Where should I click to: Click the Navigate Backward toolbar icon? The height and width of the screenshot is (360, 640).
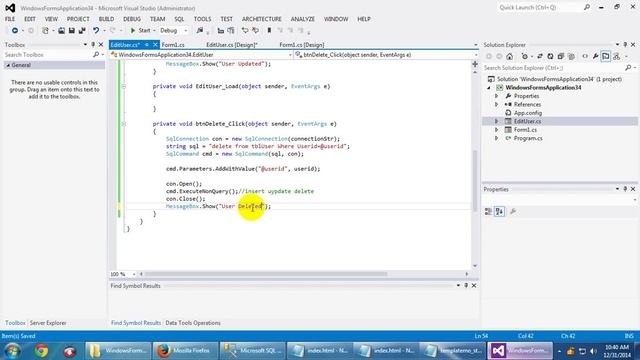15,31
